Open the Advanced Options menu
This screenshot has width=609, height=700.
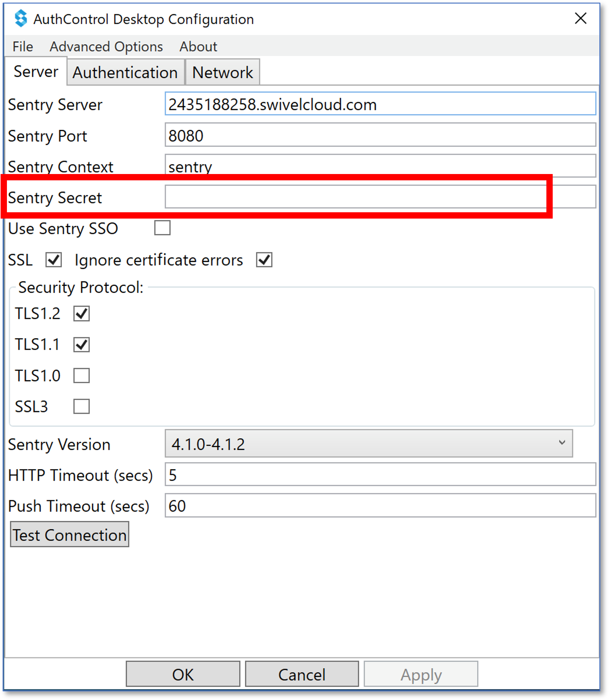106,47
